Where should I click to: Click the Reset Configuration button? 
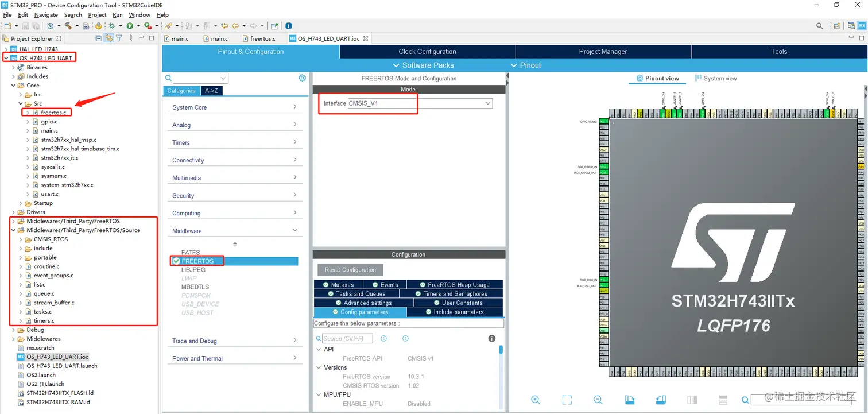(x=350, y=270)
